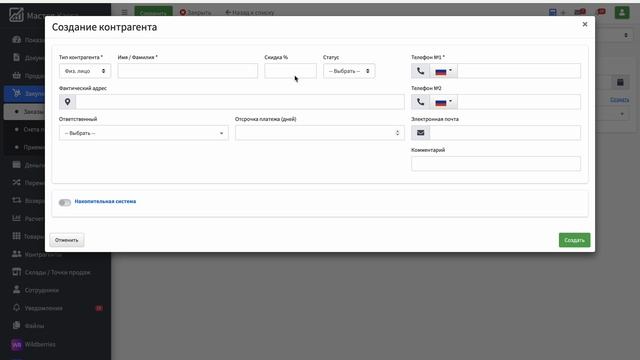Click the basket icon for Продажи in sidebar

[16, 75]
